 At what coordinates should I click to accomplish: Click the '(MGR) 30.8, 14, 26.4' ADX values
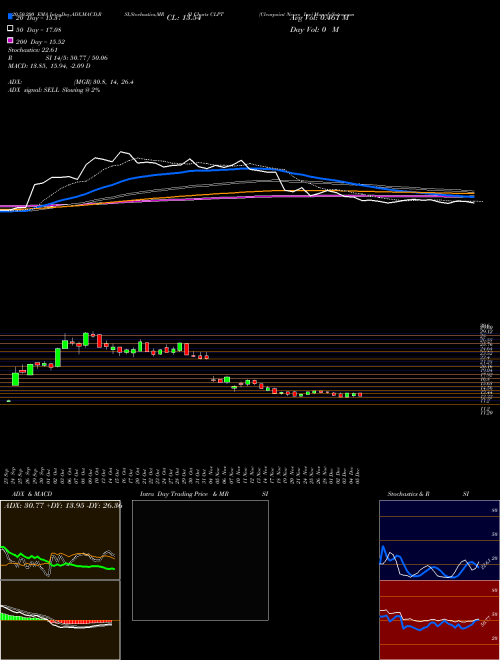click(103, 82)
